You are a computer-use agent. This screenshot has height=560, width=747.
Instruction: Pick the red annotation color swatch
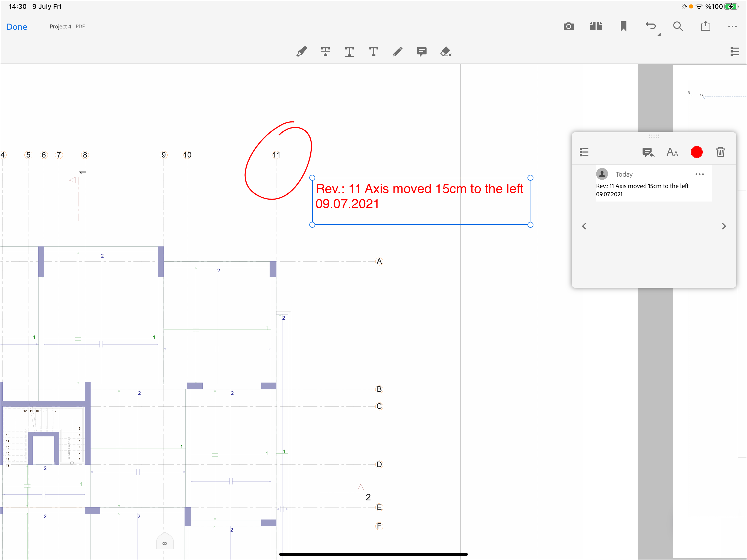tap(696, 152)
